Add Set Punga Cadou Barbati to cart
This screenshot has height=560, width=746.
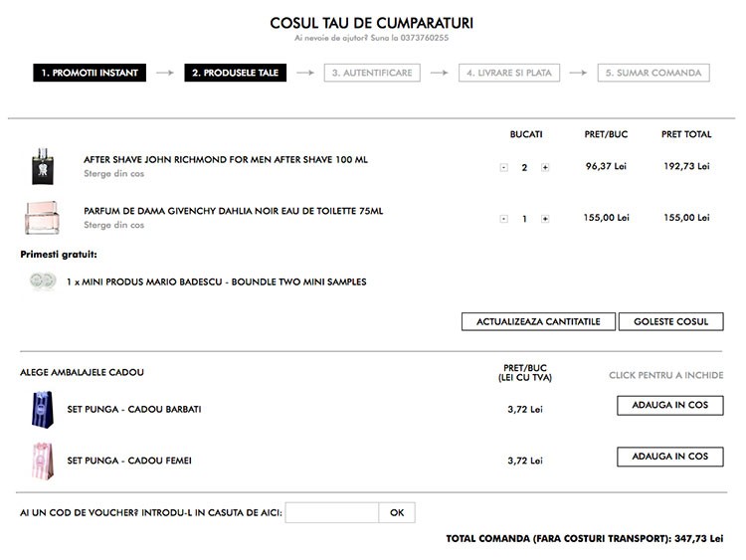click(x=670, y=406)
